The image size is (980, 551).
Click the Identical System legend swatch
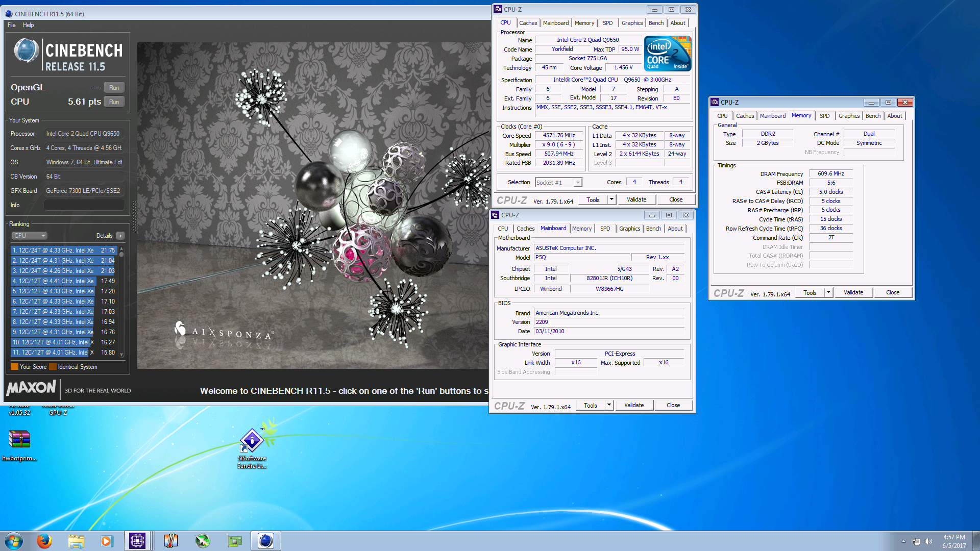(x=53, y=367)
